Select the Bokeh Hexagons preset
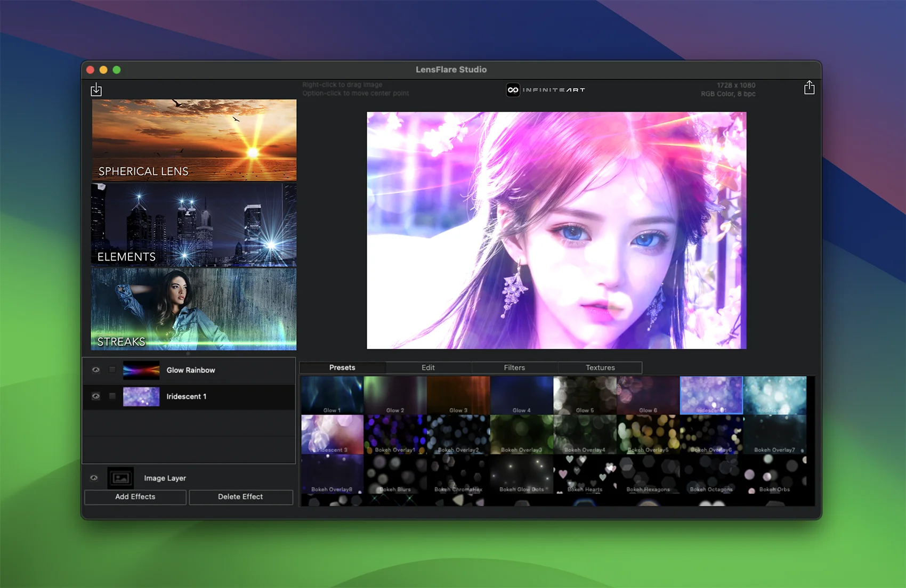 (648, 474)
